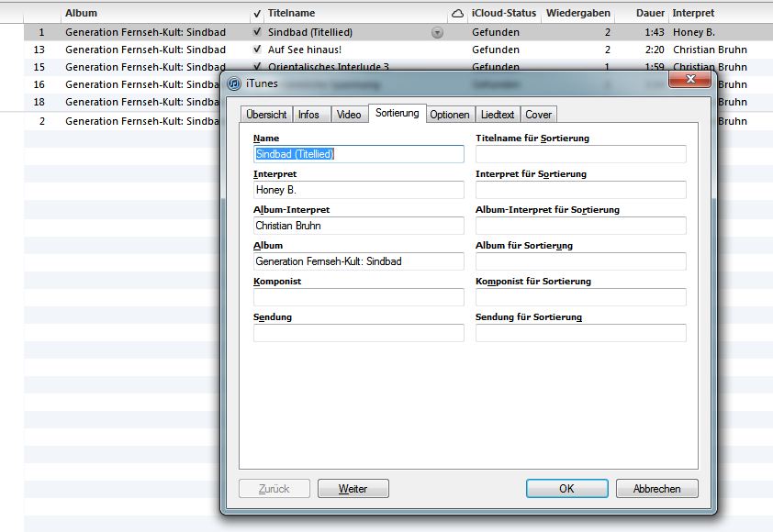Click the Honey B. artist cell
Viewport: 773px width, 532px height.
pyautogui.click(x=694, y=32)
